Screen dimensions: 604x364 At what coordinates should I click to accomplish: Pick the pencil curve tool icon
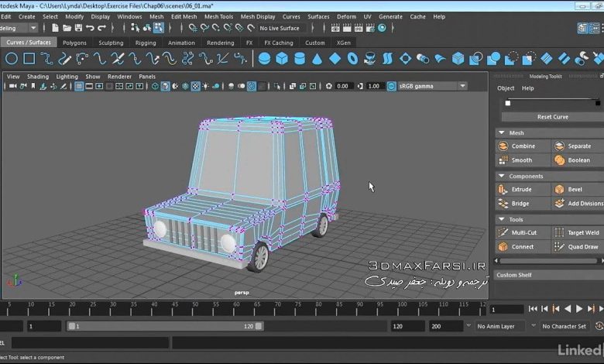(64, 59)
